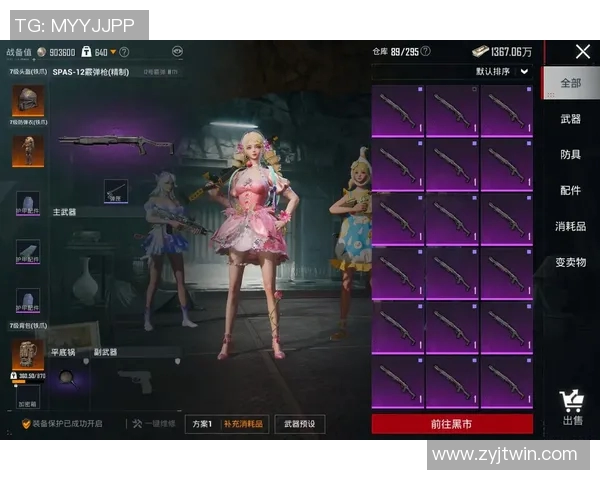Switch to the 武器 category tab
600x480 pixels.
tap(570, 119)
